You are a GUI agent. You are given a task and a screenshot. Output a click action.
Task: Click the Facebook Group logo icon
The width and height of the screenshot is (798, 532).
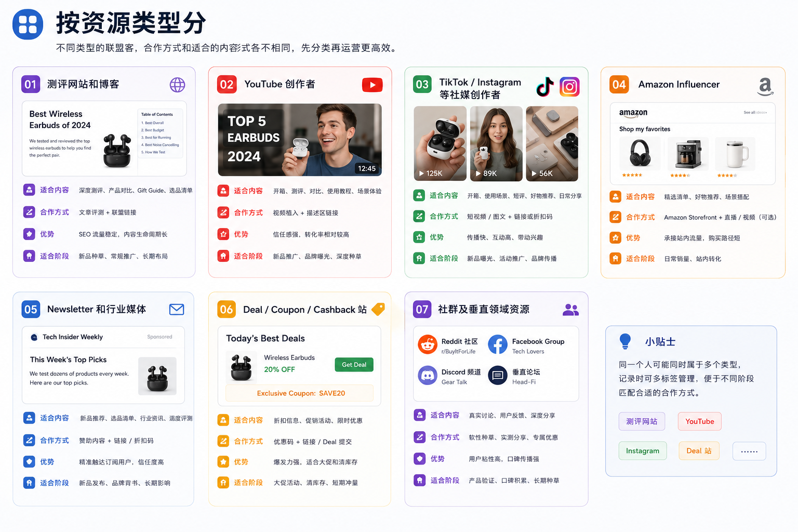[497, 344]
